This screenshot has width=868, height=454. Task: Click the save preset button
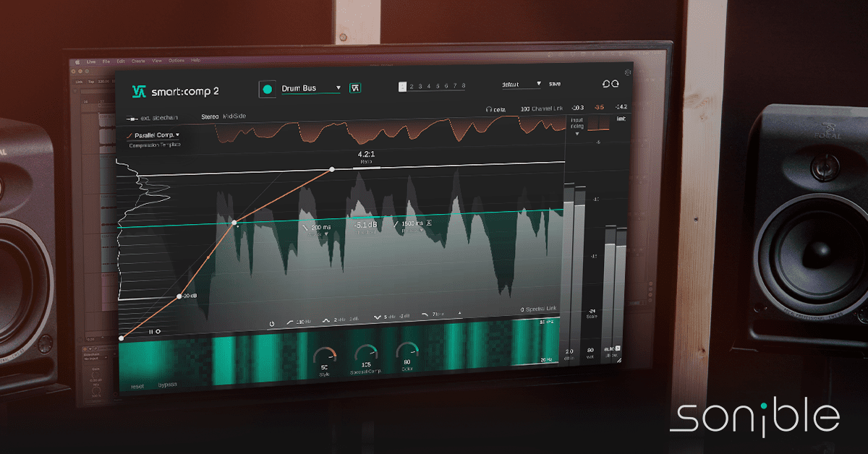point(555,84)
